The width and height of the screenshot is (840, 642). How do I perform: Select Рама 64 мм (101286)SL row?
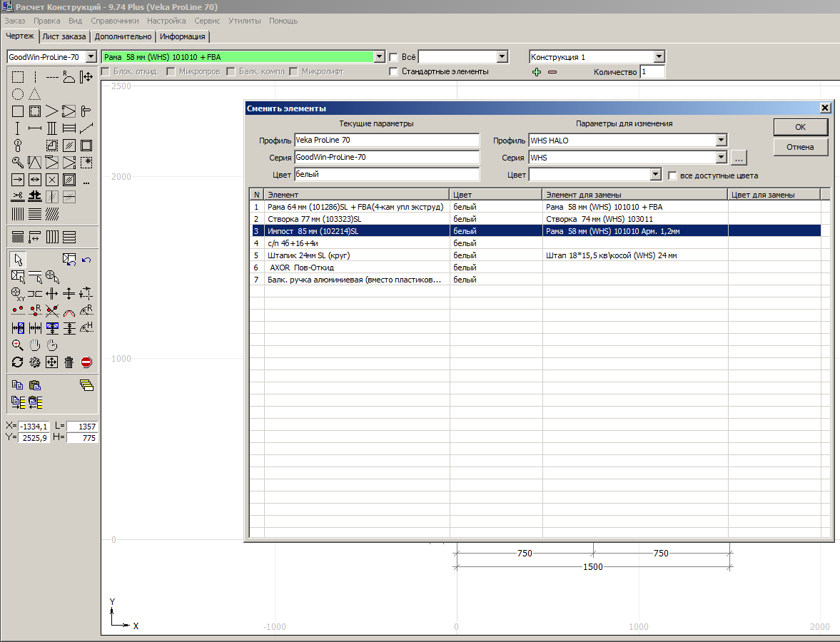click(536, 207)
